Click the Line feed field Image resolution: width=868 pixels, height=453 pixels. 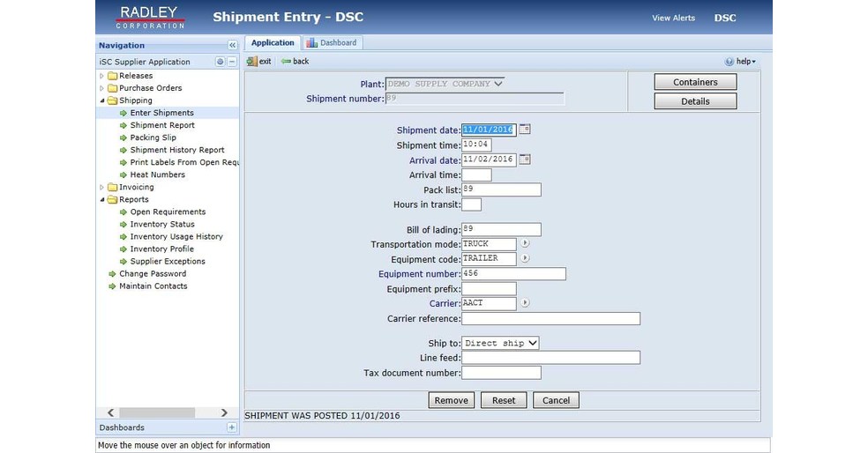[x=550, y=358]
